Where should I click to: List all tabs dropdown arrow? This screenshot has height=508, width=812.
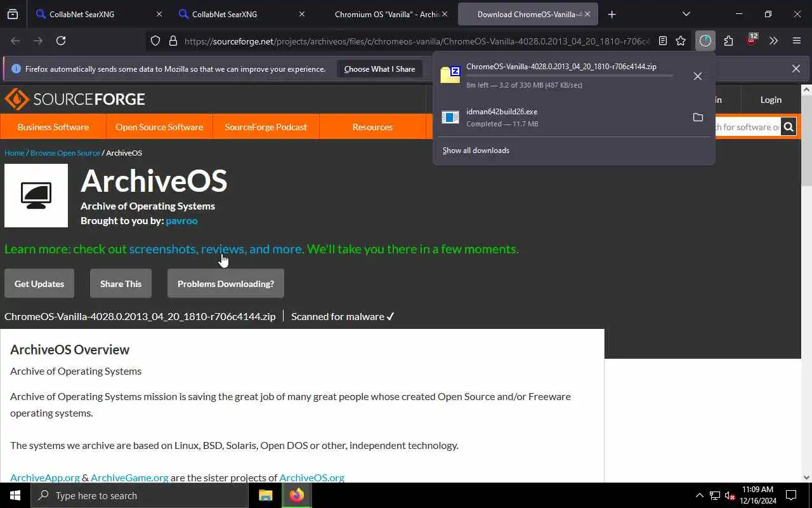pyautogui.click(x=686, y=14)
